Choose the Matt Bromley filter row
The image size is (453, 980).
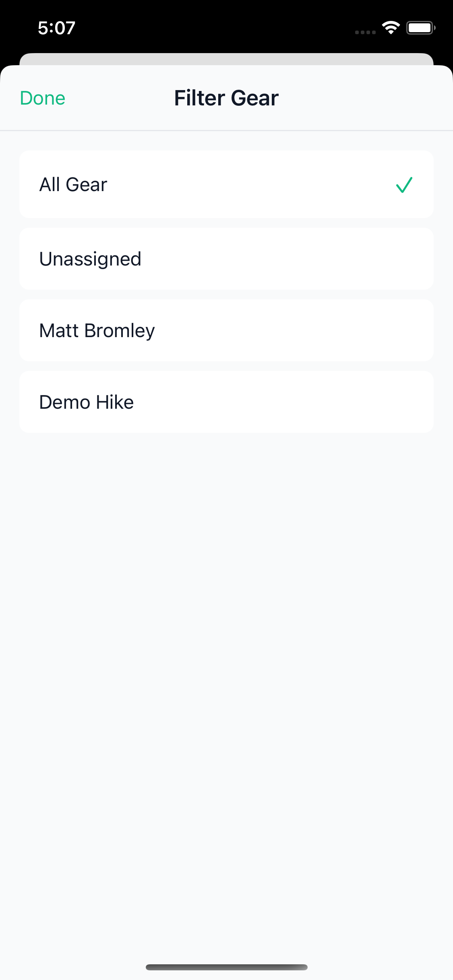[226, 330]
